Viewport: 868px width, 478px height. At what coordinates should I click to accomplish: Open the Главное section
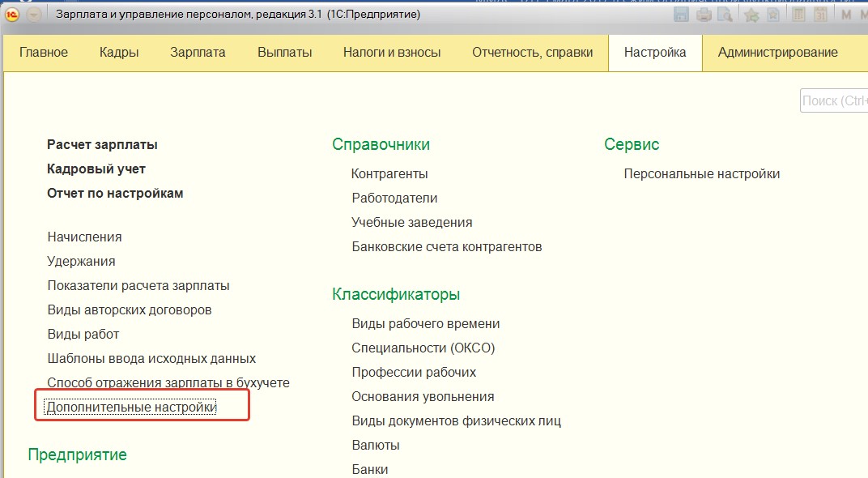44,53
